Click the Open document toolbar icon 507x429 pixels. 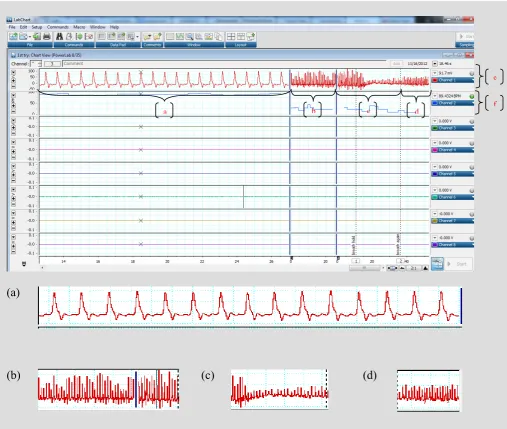pos(24,37)
